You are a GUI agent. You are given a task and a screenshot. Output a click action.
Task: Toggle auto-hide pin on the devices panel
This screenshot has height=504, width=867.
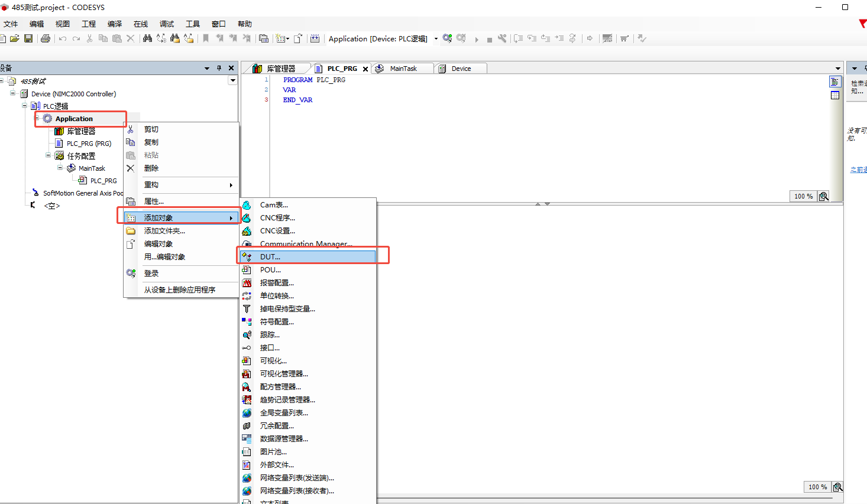click(219, 68)
